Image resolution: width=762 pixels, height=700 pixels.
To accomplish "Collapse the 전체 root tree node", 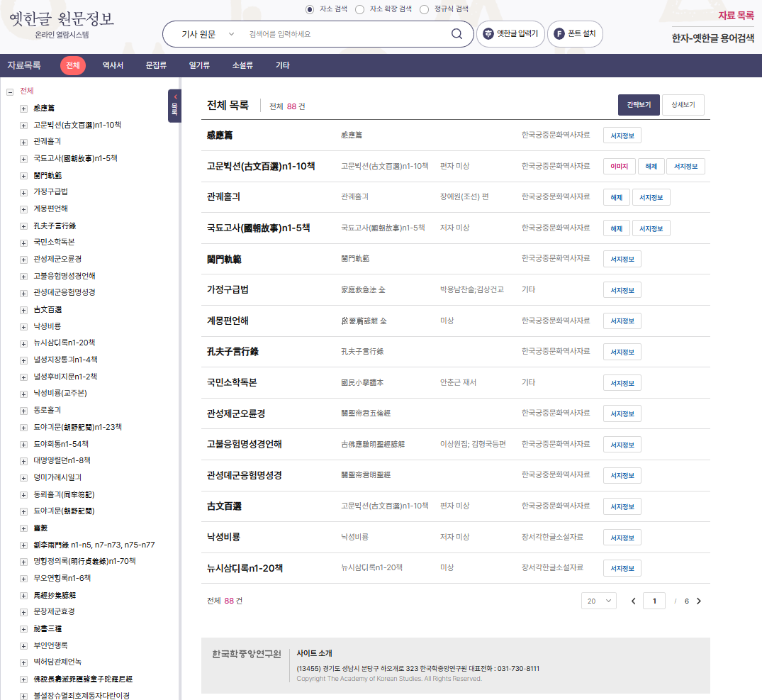I will tap(10, 91).
